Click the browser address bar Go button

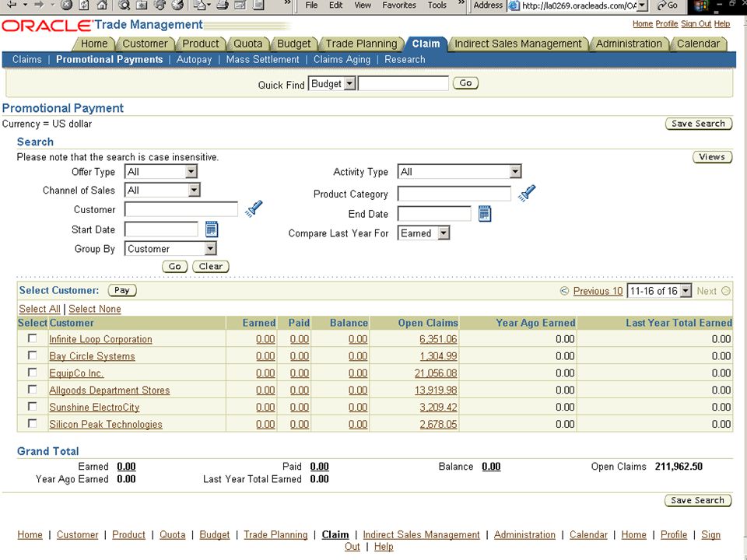point(667,5)
